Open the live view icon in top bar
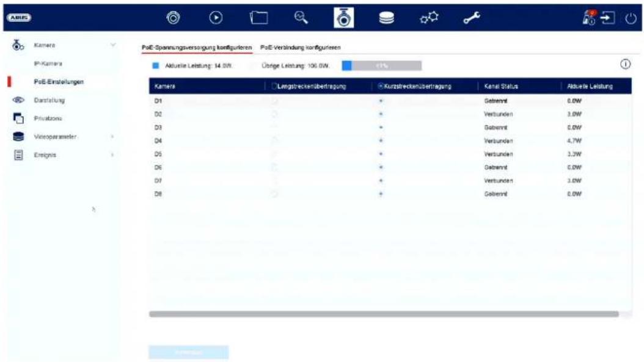The width and height of the screenshot is (644, 362). coord(173,18)
